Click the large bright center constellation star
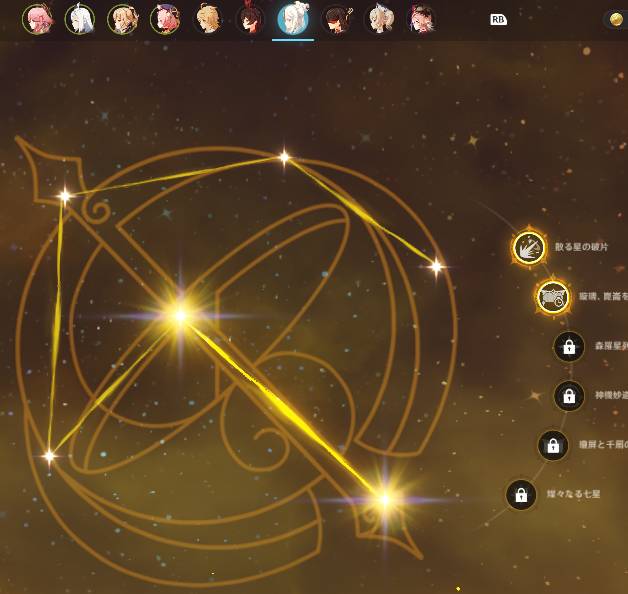 pos(181,315)
